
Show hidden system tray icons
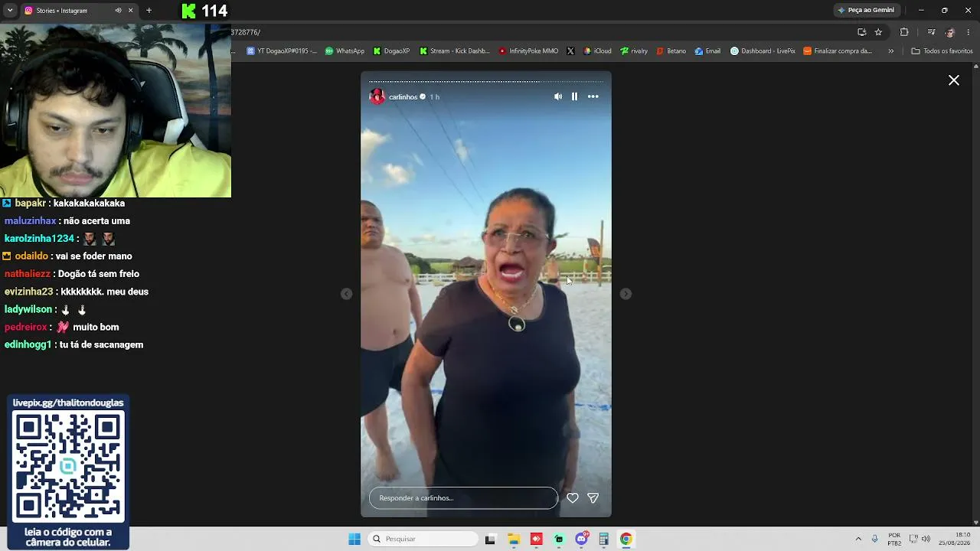(x=858, y=539)
